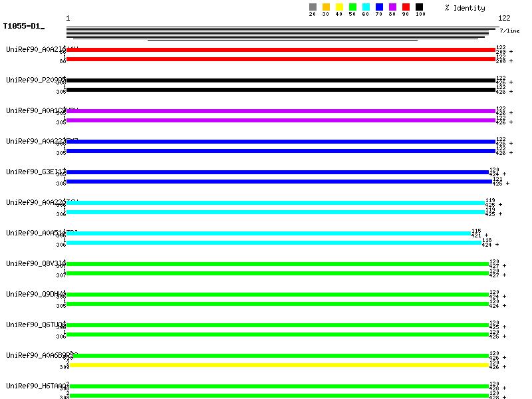Click the first purple alignment bar
532x399 pixels.
pos(281,111)
